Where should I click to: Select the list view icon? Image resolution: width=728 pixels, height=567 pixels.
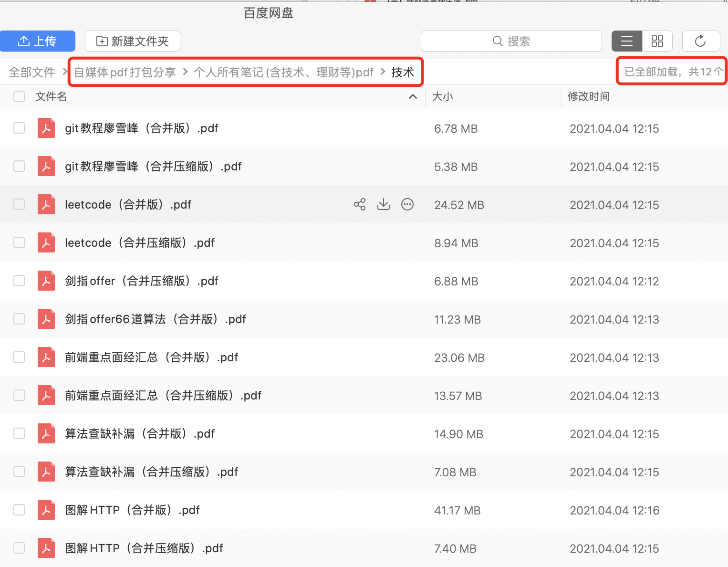pyautogui.click(x=626, y=41)
